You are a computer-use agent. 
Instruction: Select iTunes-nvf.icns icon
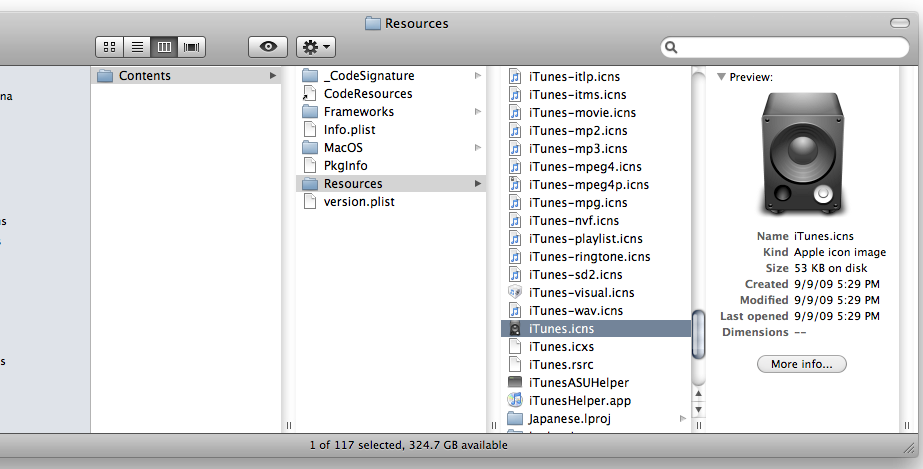[x=515, y=221]
